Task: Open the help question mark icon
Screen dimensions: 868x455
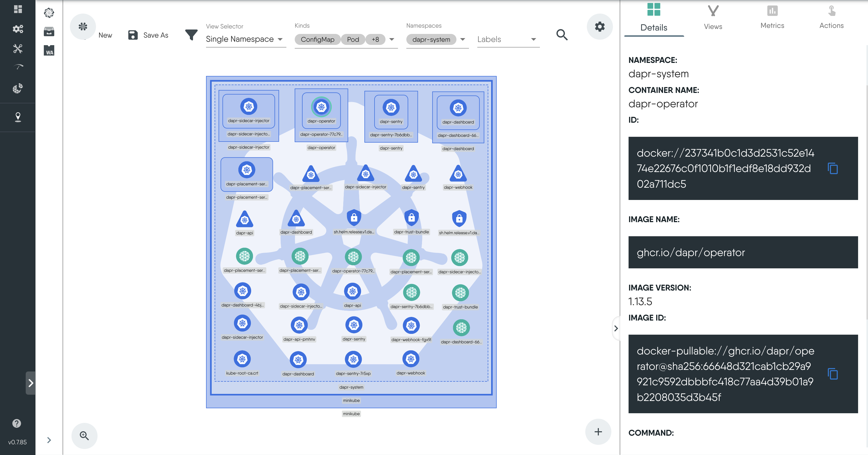Action: pyautogui.click(x=16, y=423)
